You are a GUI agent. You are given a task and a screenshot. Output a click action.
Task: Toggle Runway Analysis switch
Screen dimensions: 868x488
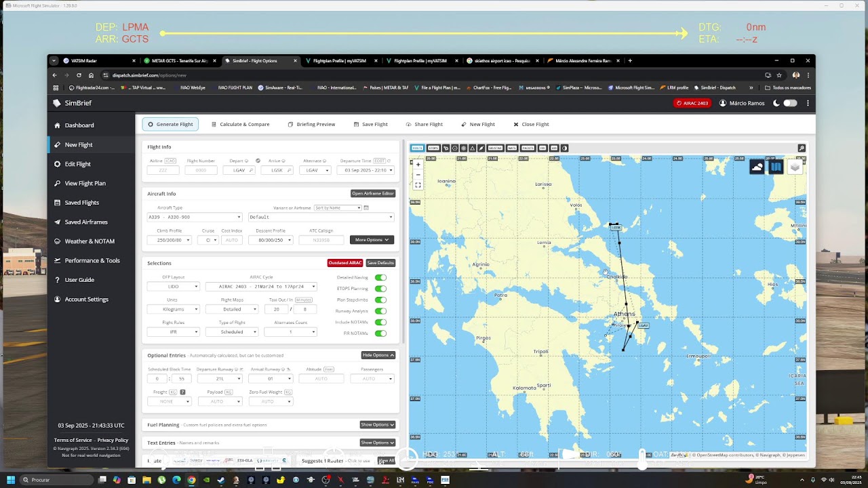pos(380,311)
